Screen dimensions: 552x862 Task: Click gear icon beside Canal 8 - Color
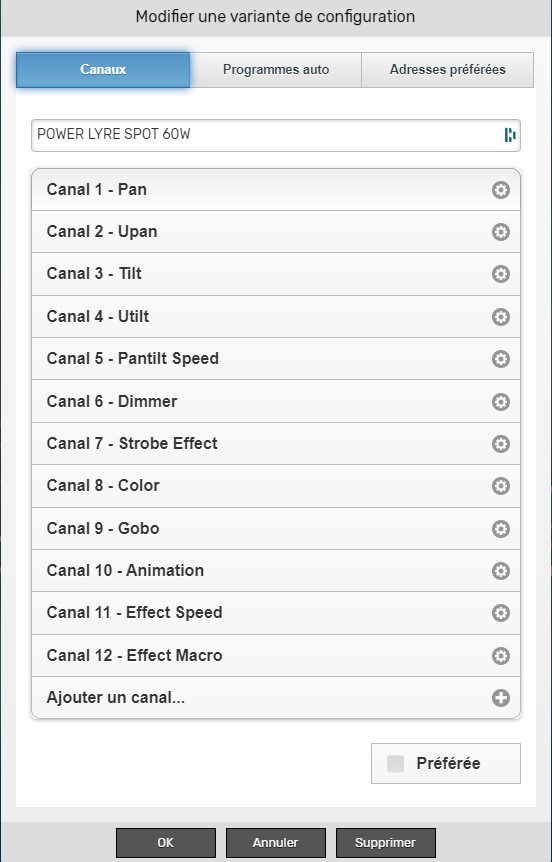click(500, 486)
